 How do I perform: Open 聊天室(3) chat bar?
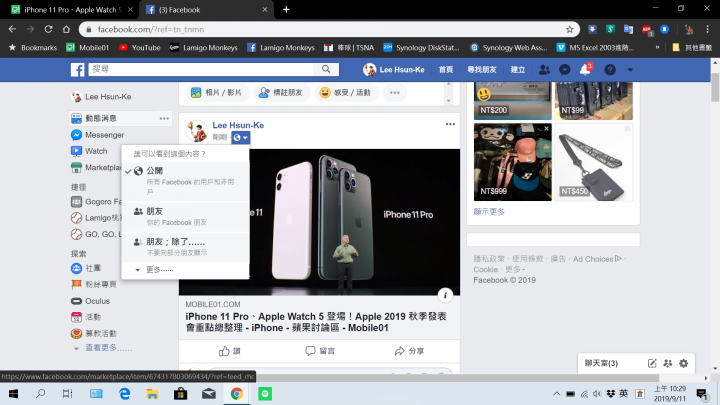601,363
